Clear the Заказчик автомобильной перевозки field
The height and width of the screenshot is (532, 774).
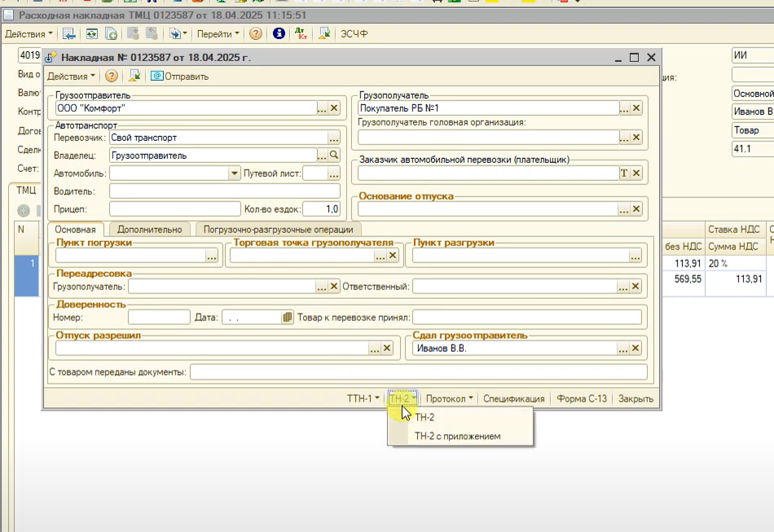[636, 174]
